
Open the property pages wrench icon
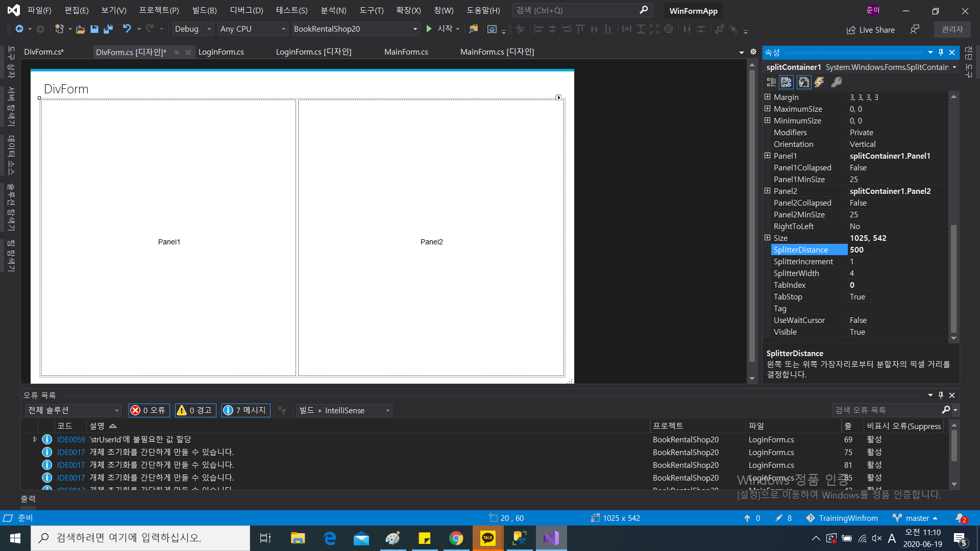[836, 82]
